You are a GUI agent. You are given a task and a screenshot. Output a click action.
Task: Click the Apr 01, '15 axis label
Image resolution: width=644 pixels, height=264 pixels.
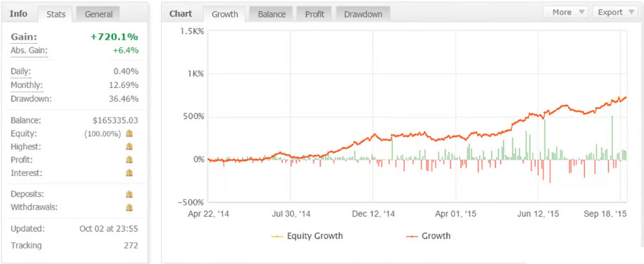(456, 214)
